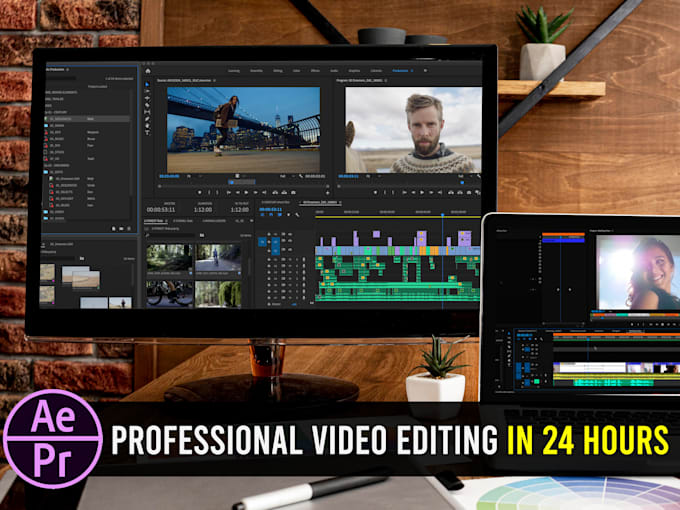Viewport: 680px width, 510px height.
Task: Switch to Graphics workspace tab
Action: tap(354, 70)
